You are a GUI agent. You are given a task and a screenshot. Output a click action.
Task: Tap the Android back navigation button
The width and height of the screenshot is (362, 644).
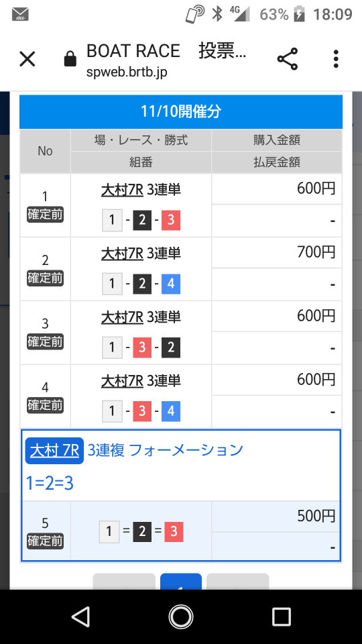click(80, 616)
